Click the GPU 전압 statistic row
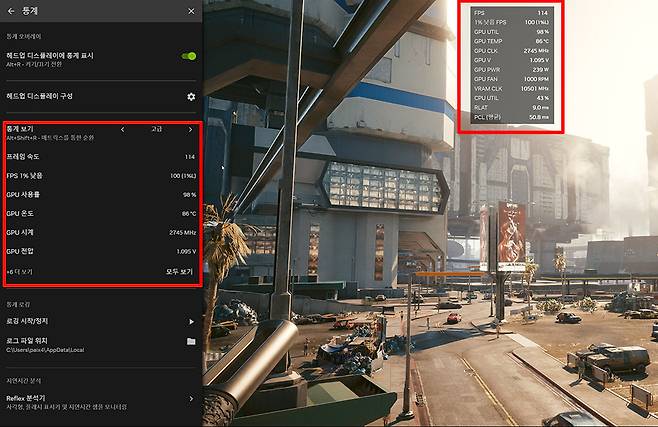This screenshot has width=658, height=427. pyautogui.click(x=100, y=252)
